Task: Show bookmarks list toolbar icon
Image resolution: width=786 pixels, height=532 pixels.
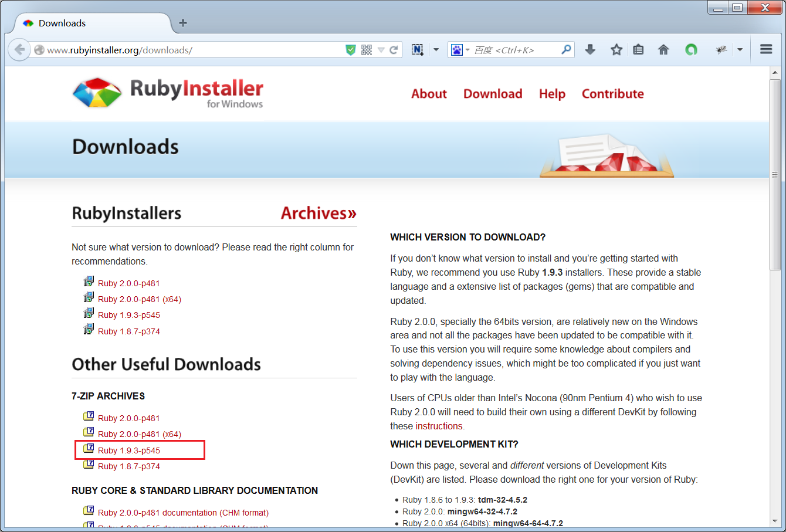Action: [638, 50]
